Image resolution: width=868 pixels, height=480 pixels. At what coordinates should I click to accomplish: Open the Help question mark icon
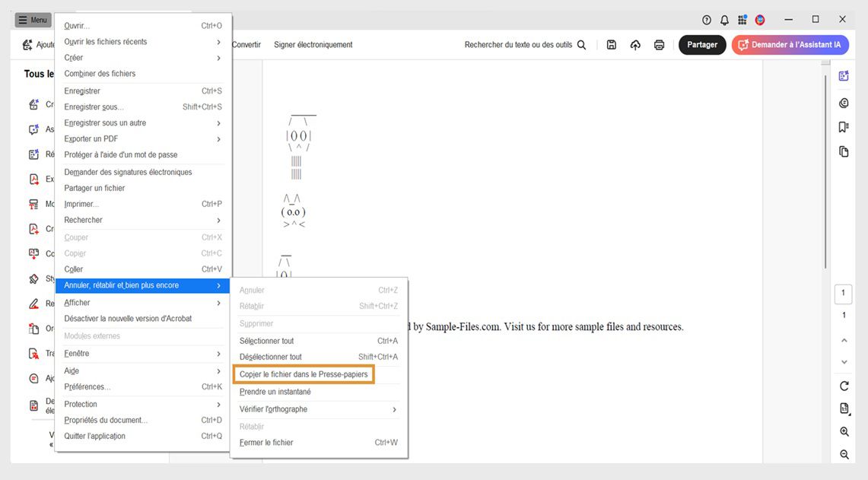(x=707, y=20)
